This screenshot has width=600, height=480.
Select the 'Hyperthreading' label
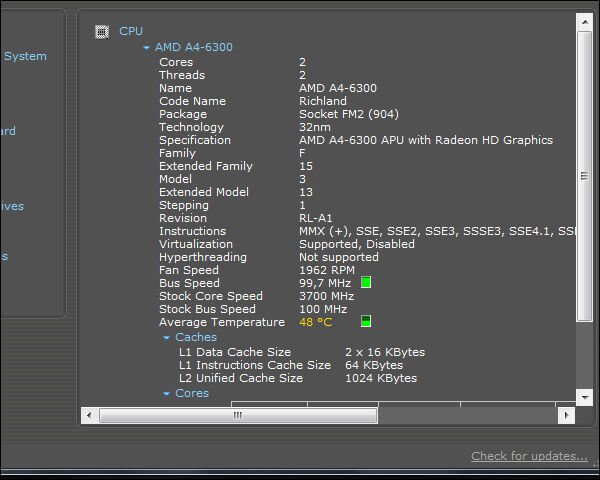point(203,257)
